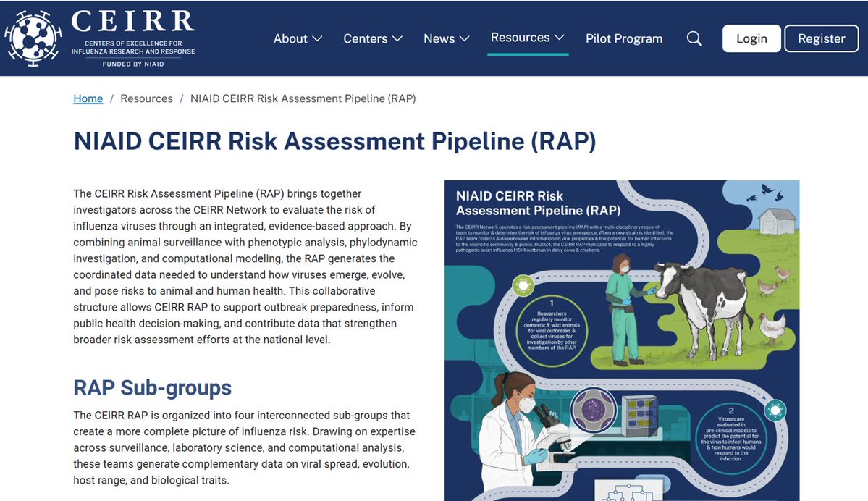Follow the Home breadcrumb link
This screenshot has height=501, width=868.
[x=88, y=98]
